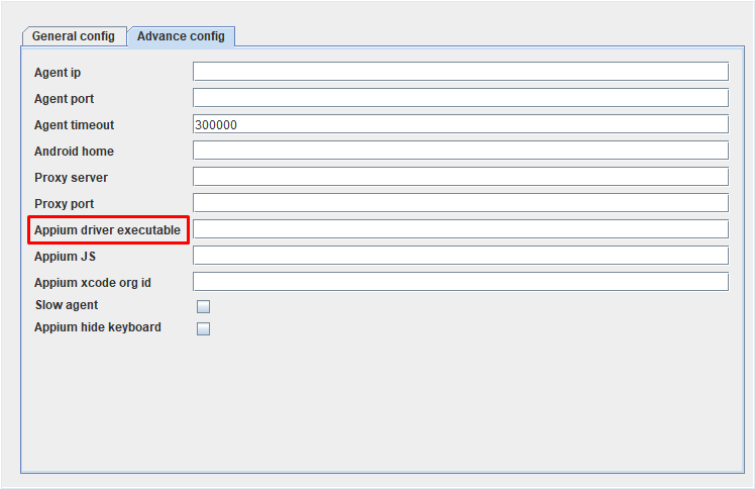This screenshot has height=489, width=755.
Task: Switch to the General config tab
Action: (74, 36)
